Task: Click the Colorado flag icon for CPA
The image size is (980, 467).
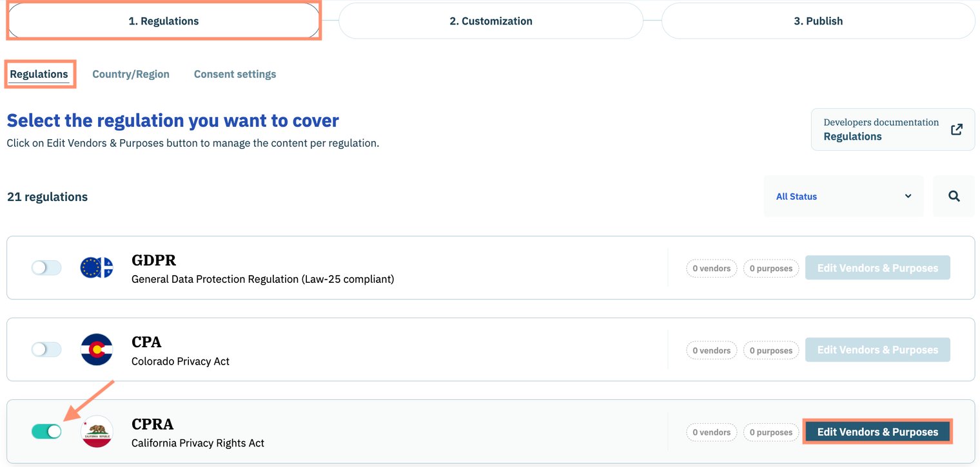Action: point(97,350)
